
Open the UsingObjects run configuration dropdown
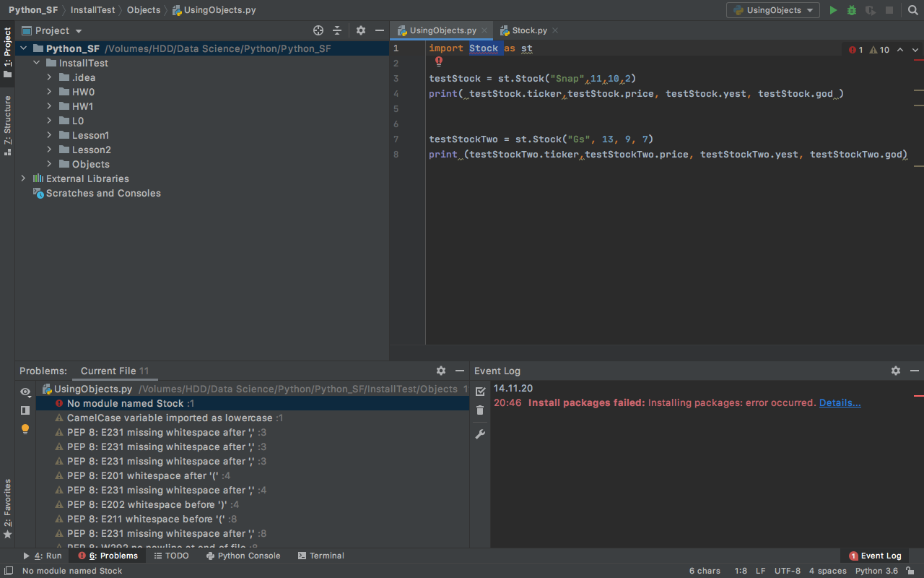(x=772, y=10)
